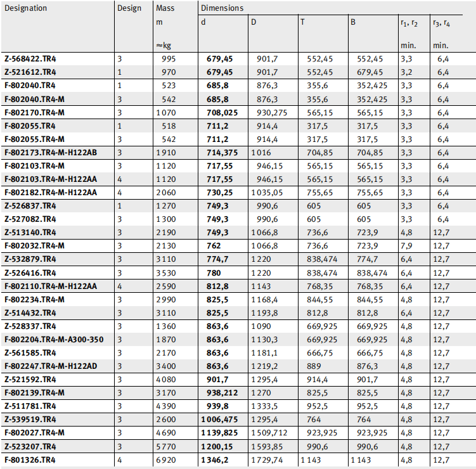Click the r1, r2 value 3,2
The height and width of the screenshot is (469, 476).
tap(406, 72)
